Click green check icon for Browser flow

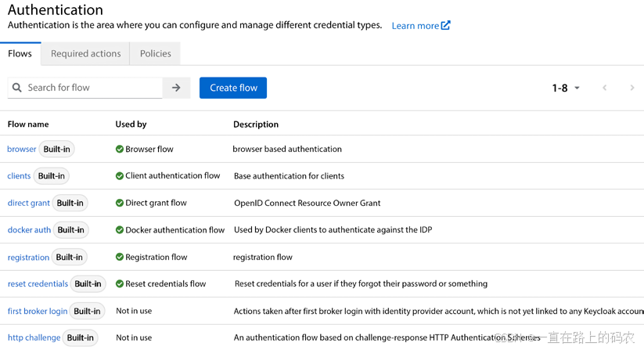pos(120,149)
